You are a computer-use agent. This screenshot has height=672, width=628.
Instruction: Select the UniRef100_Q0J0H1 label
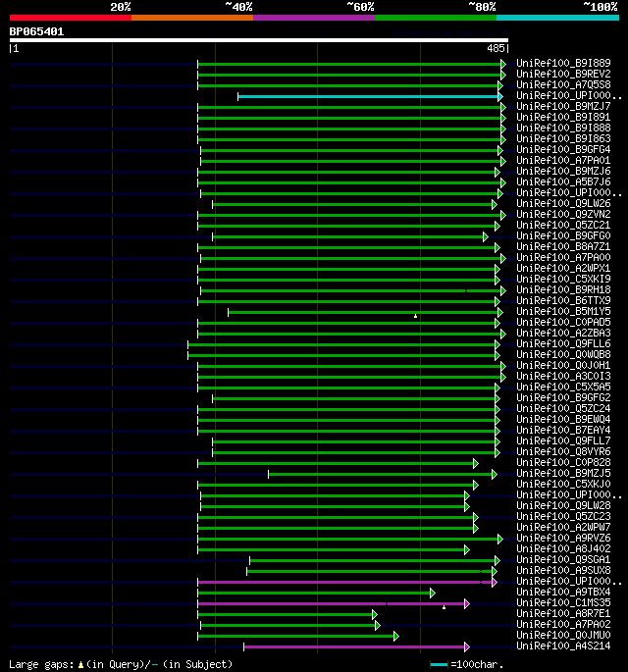click(563, 366)
